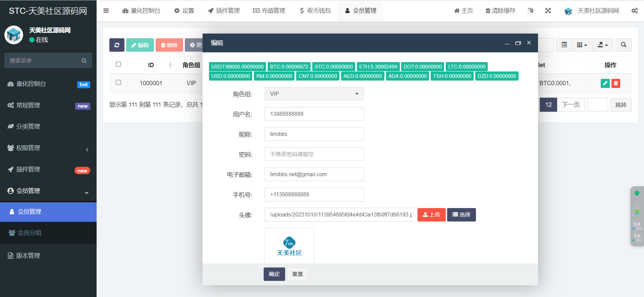
Task: Click the 手机号 phone field
Action: tap(314, 194)
